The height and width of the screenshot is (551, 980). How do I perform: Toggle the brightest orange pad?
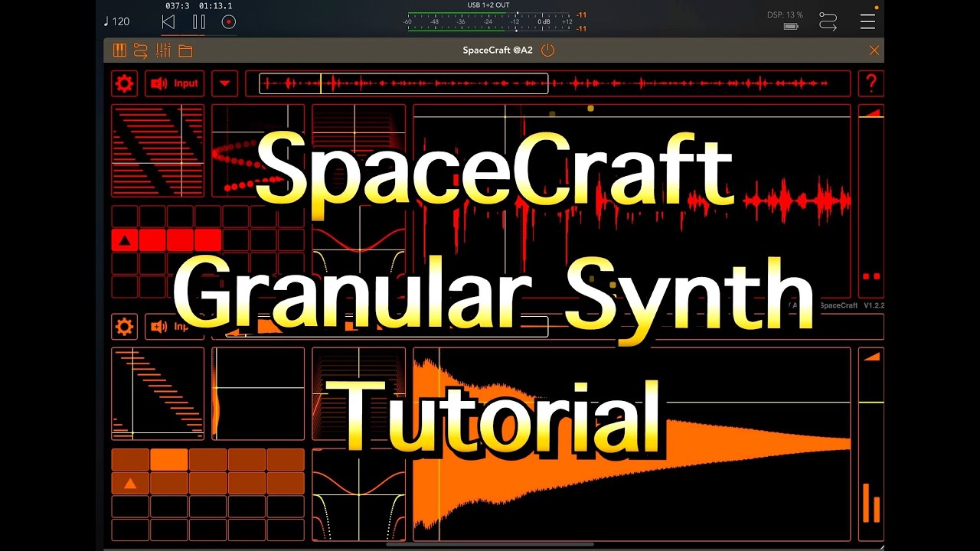(169, 460)
